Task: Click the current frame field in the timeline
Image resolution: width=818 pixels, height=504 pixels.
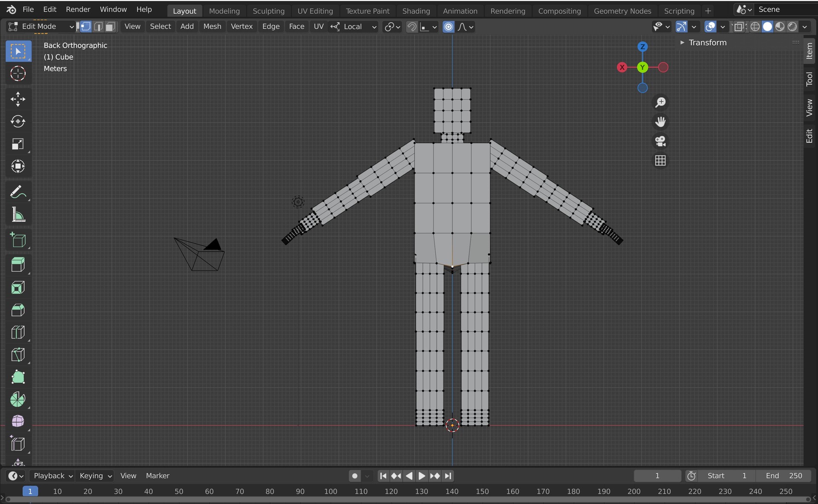Action: [657, 476]
